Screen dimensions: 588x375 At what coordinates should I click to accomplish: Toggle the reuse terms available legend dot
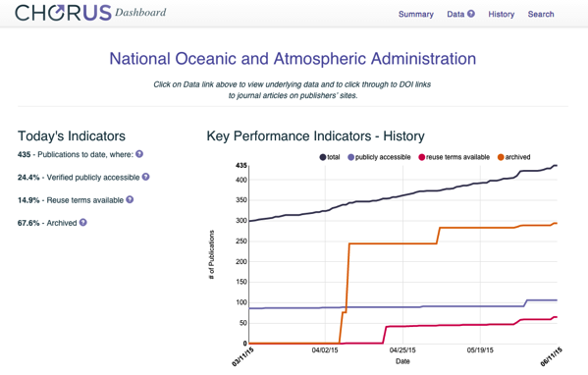tap(421, 157)
